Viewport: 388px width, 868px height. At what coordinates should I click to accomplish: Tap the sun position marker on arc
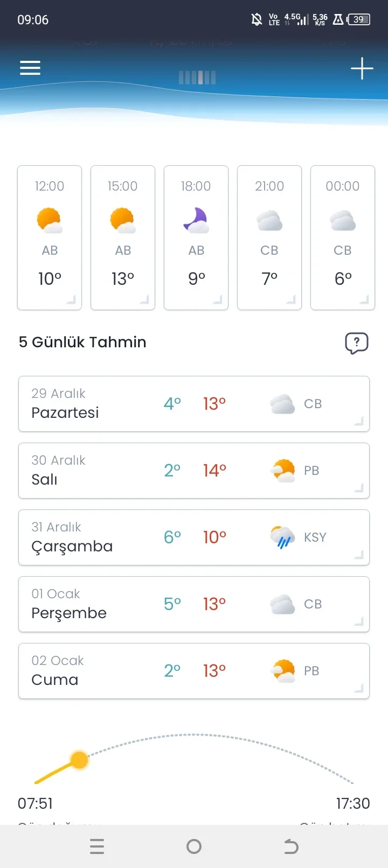click(x=79, y=760)
